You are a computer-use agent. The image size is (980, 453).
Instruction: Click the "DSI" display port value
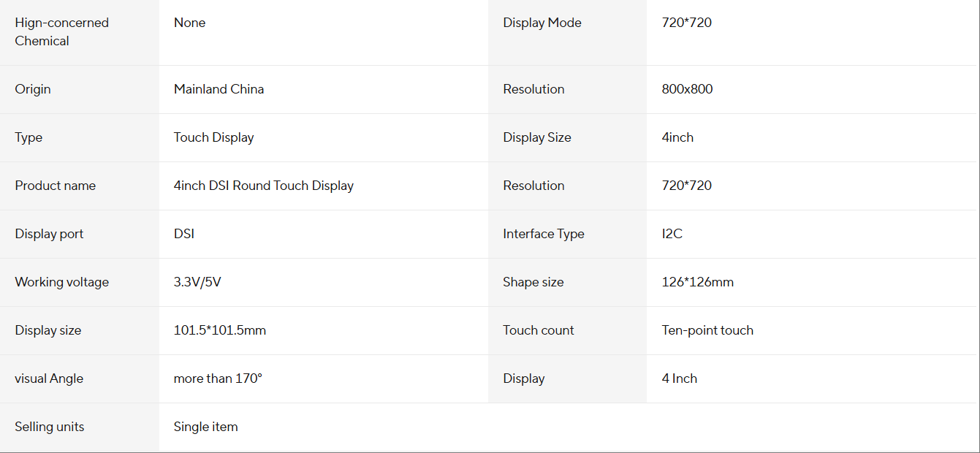(184, 234)
